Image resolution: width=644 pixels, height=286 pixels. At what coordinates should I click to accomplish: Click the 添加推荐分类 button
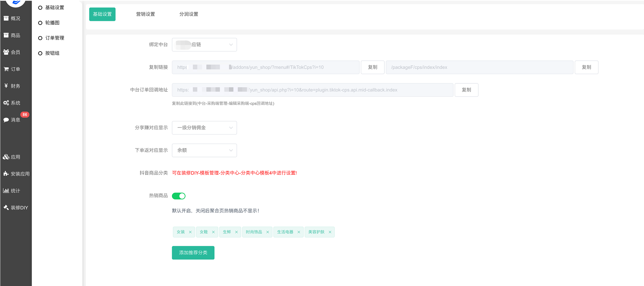(x=193, y=253)
